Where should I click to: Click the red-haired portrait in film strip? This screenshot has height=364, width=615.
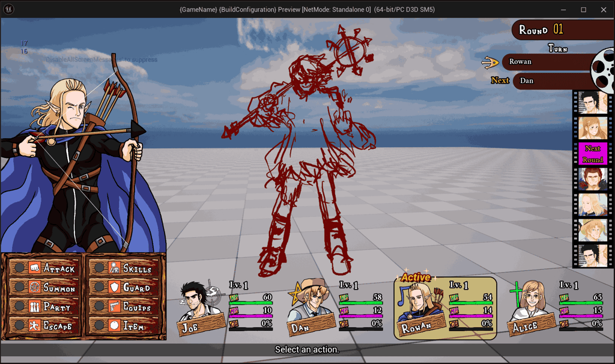click(593, 179)
